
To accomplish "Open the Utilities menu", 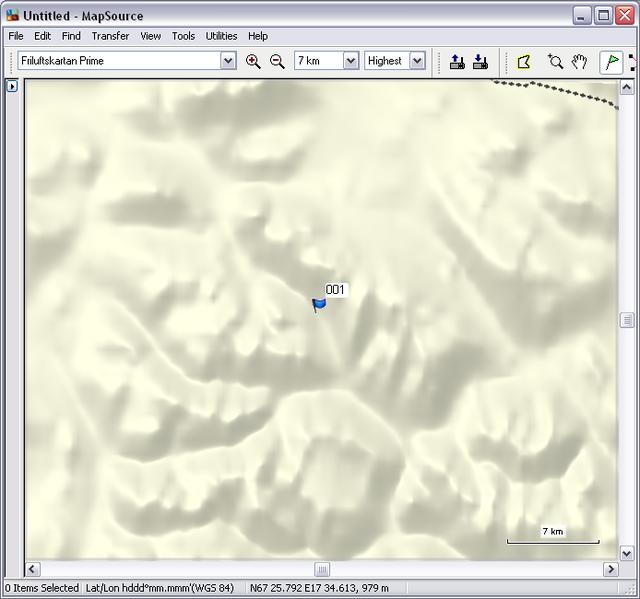I will coord(221,36).
